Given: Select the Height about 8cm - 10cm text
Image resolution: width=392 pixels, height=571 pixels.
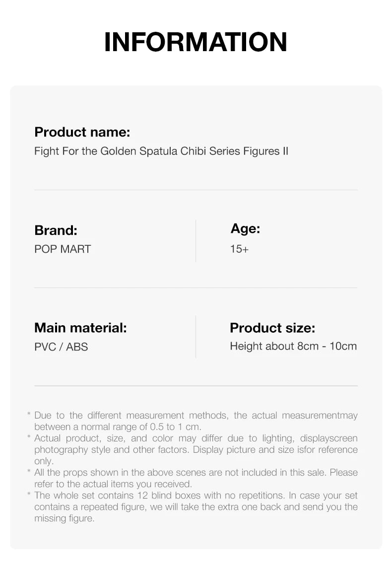Looking at the screenshot, I should (293, 346).
